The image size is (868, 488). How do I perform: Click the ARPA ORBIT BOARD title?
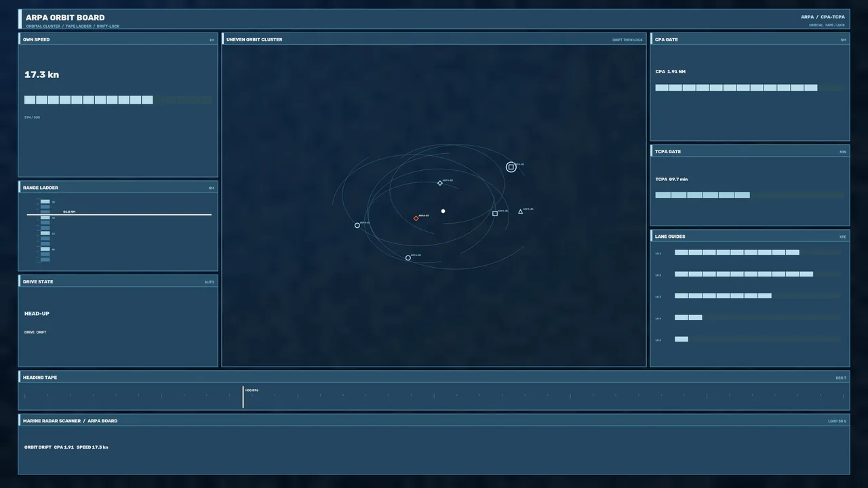pyautogui.click(x=65, y=18)
